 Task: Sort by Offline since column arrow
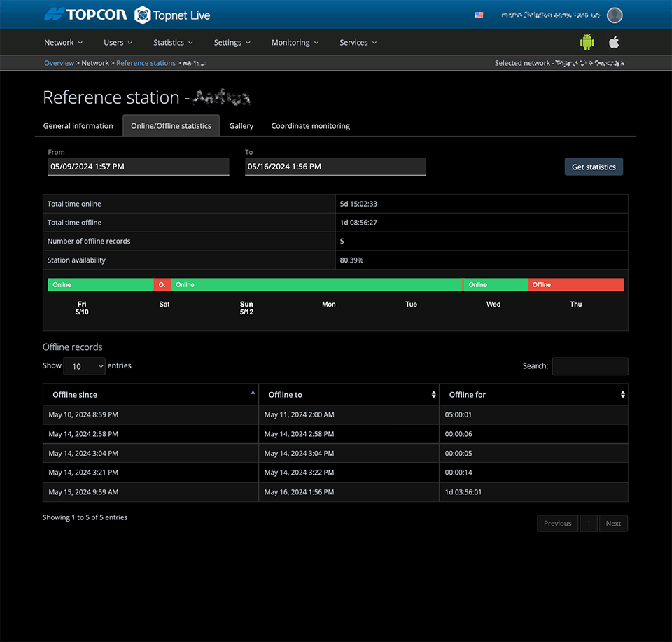tap(253, 393)
